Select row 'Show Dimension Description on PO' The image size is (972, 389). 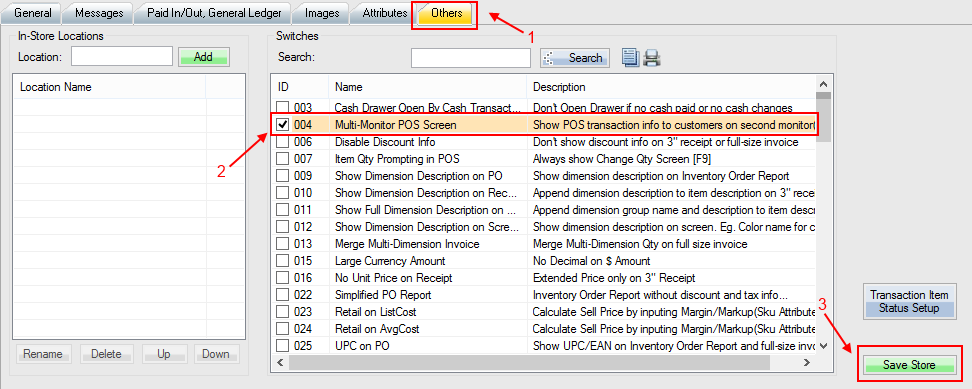click(x=544, y=175)
